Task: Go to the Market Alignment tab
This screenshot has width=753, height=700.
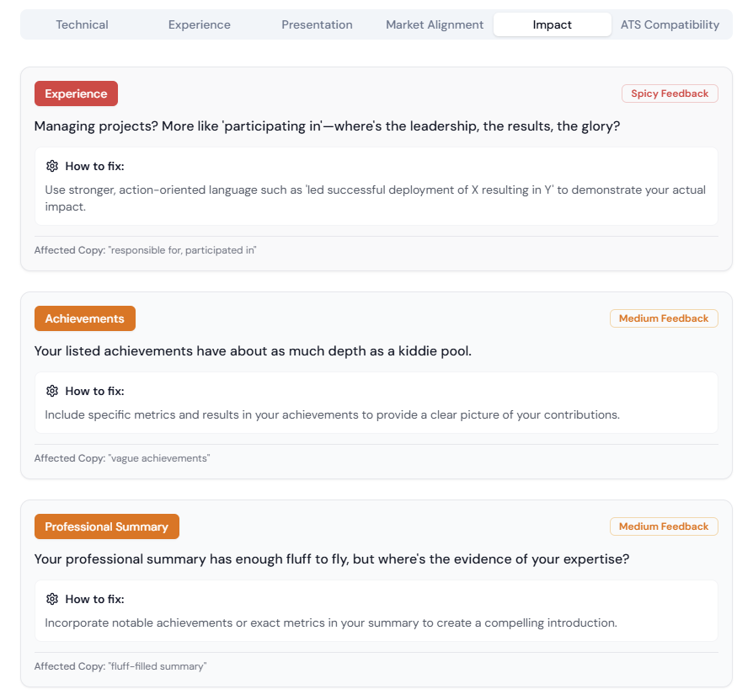Action: pos(435,24)
